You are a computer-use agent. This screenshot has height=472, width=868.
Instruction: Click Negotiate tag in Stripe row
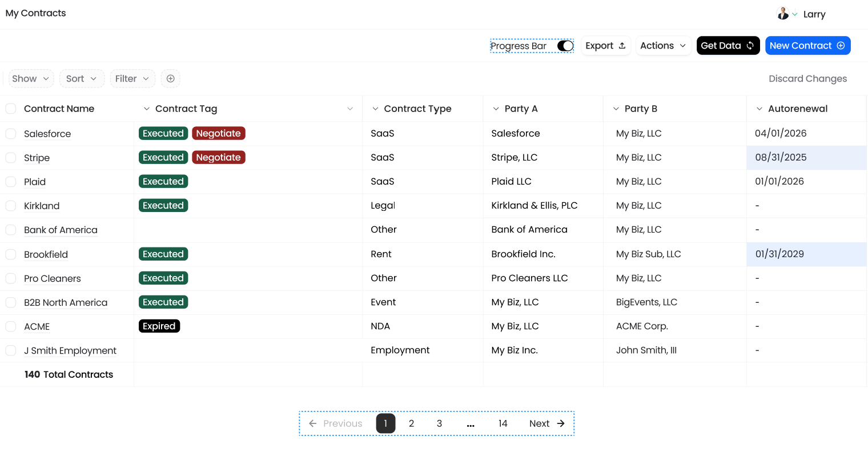click(x=219, y=157)
